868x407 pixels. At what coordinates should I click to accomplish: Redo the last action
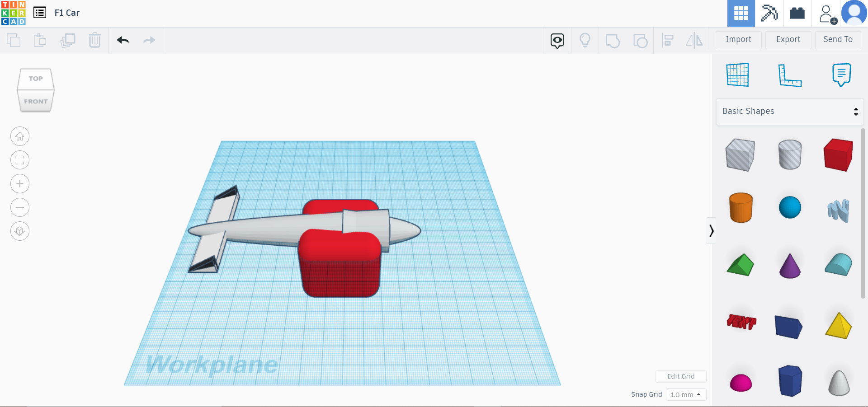pyautogui.click(x=149, y=40)
